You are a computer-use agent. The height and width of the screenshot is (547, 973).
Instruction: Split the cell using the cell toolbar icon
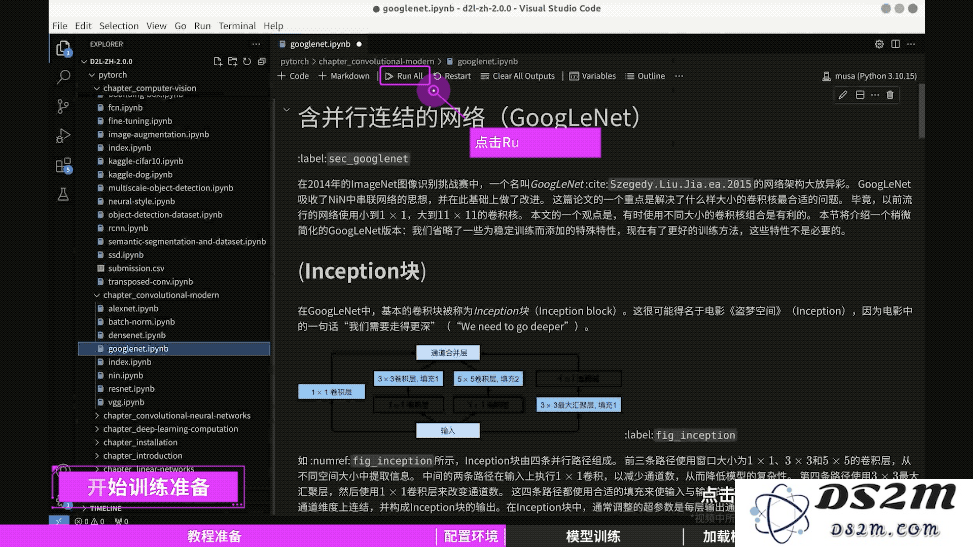860,95
